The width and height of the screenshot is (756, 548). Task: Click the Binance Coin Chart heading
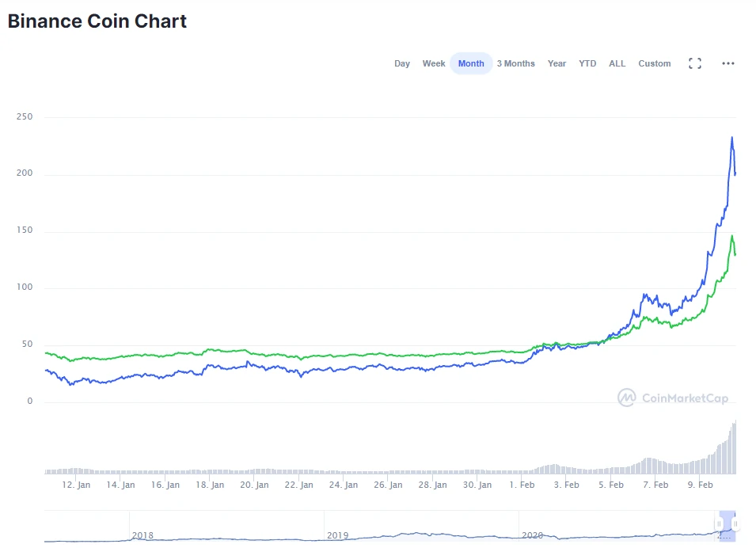click(x=97, y=21)
